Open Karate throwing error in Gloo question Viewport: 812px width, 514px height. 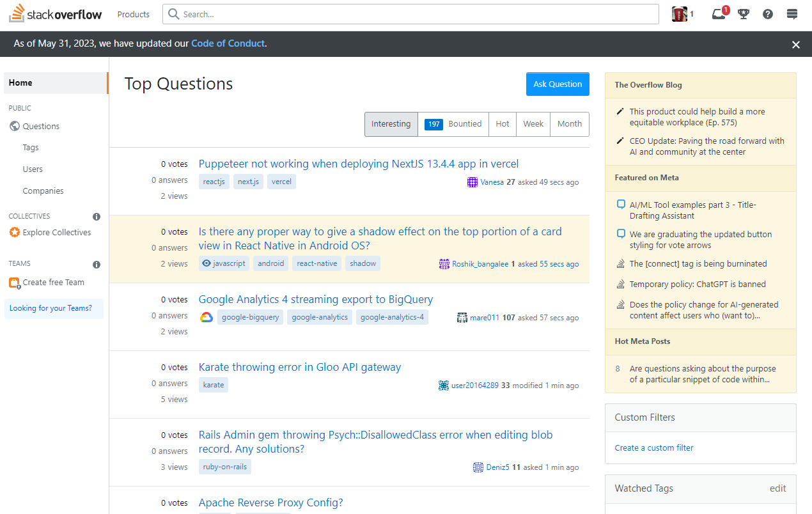coord(300,368)
